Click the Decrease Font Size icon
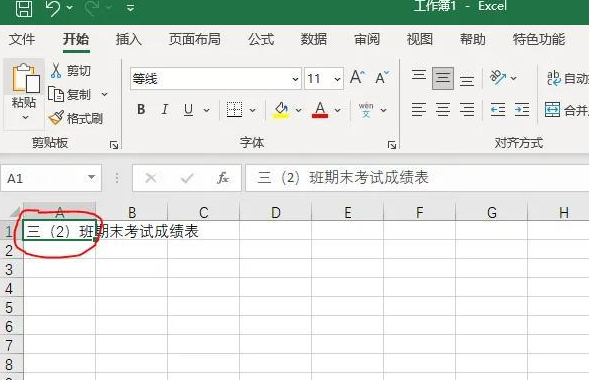This screenshot has width=589, height=380. pyautogui.click(x=382, y=78)
